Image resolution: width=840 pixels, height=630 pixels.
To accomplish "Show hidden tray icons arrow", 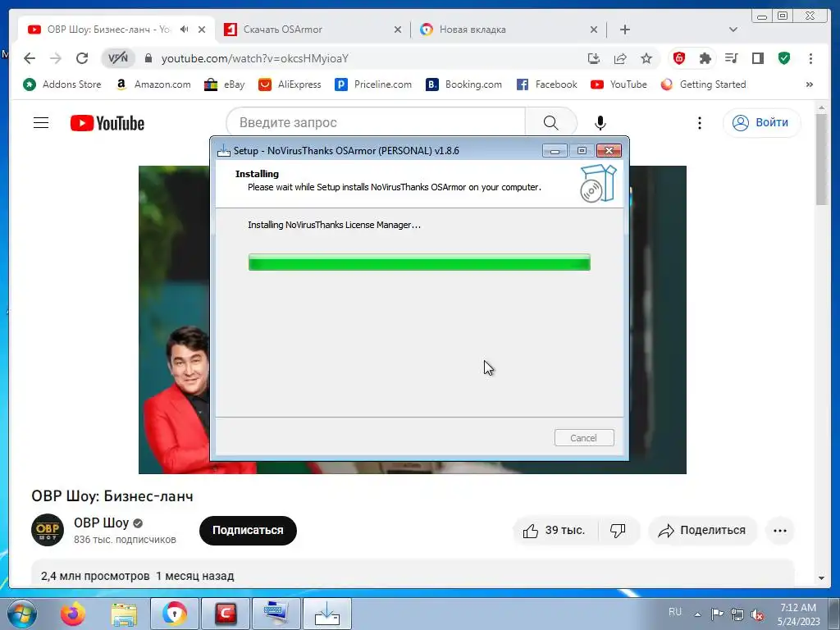I will pos(697,614).
